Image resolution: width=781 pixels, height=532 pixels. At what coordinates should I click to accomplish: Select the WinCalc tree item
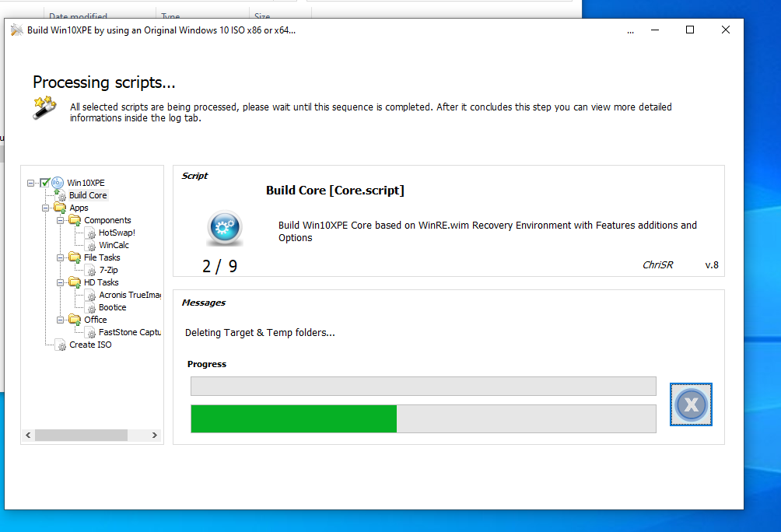pos(114,245)
